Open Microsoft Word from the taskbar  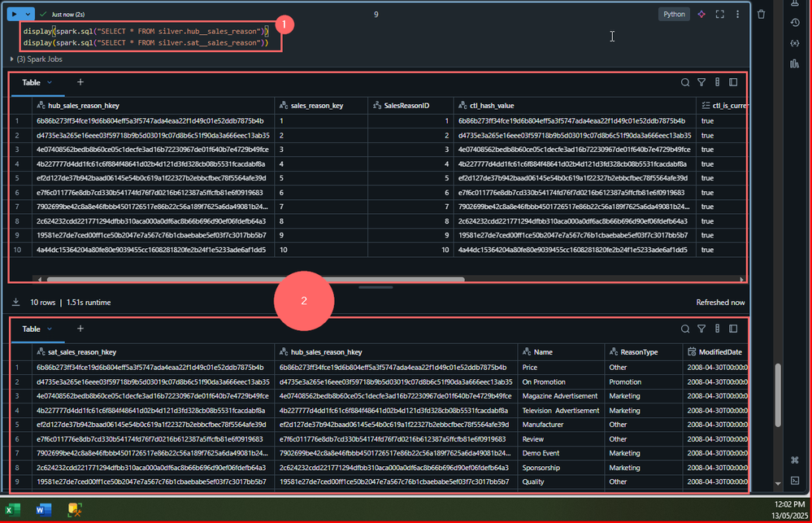pos(44,510)
